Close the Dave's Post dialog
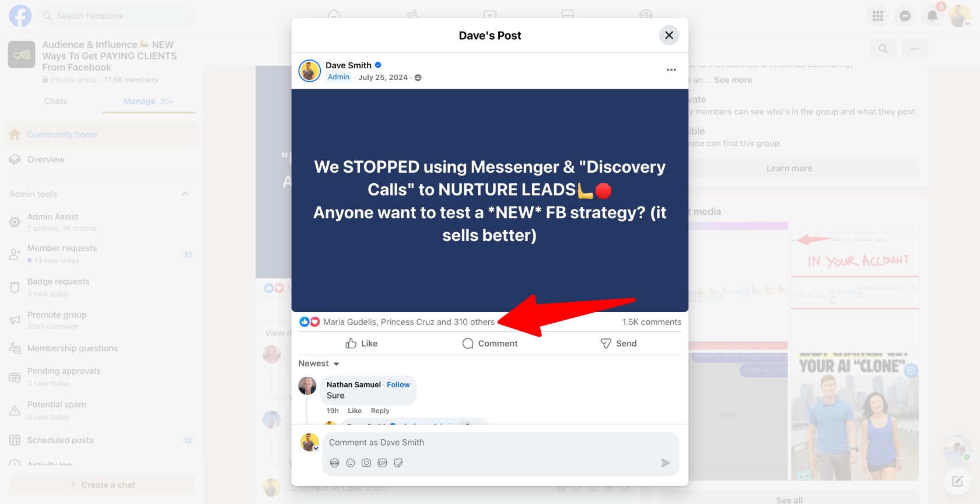Image resolution: width=980 pixels, height=504 pixels. coord(669,36)
